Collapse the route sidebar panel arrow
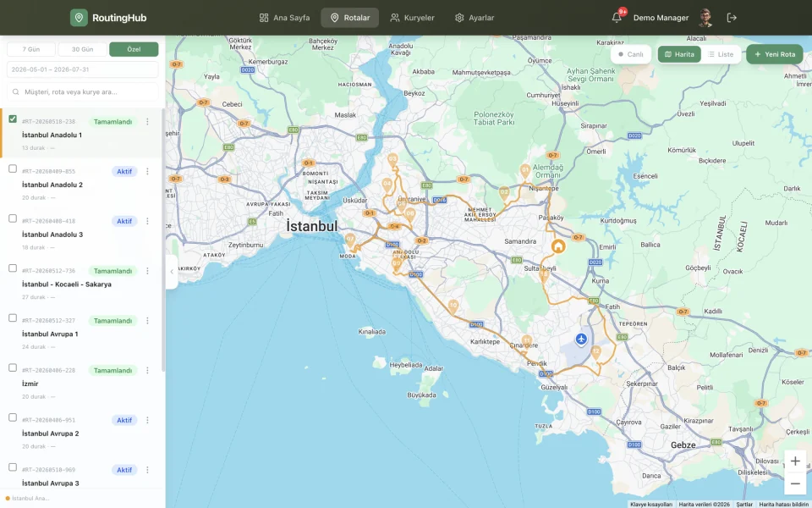The width and height of the screenshot is (812, 508). (x=172, y=272)
